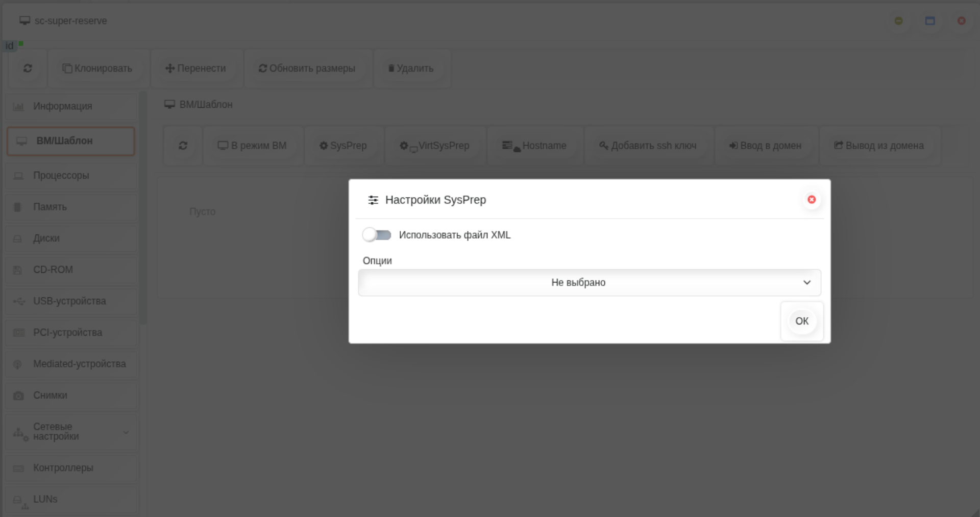Click 'Вывод из домена' button
Image resolution: width=980 pixels, height=517 pixels.
tap(879, 146)
